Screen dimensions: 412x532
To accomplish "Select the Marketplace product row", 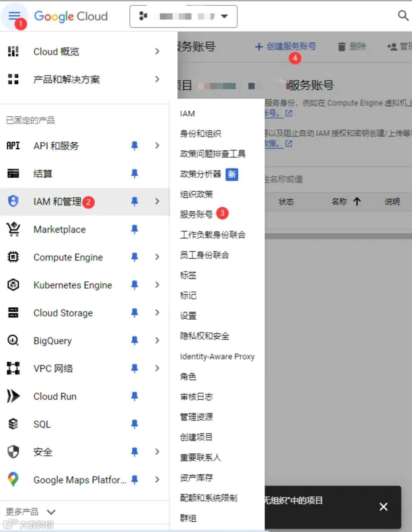I will (x=85, y=229).
